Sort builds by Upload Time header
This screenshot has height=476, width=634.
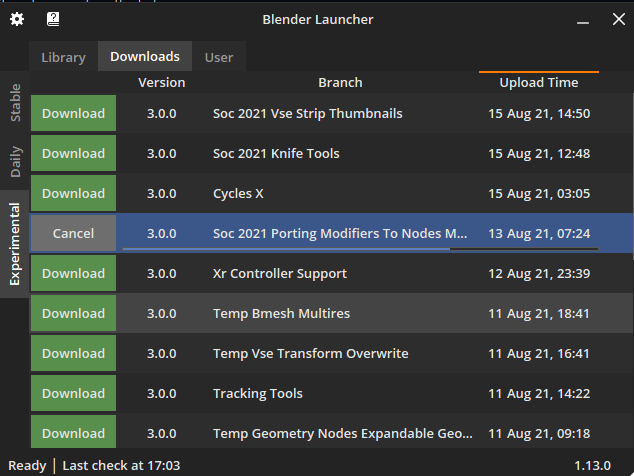click(x=539, y=83)
